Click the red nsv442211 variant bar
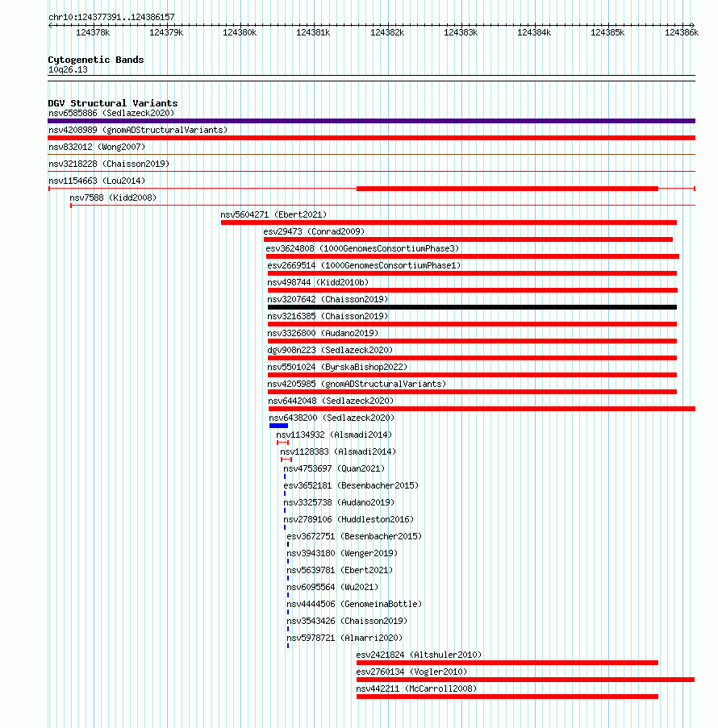Viewport: 718px width, 728px height. tap(507, 697)
